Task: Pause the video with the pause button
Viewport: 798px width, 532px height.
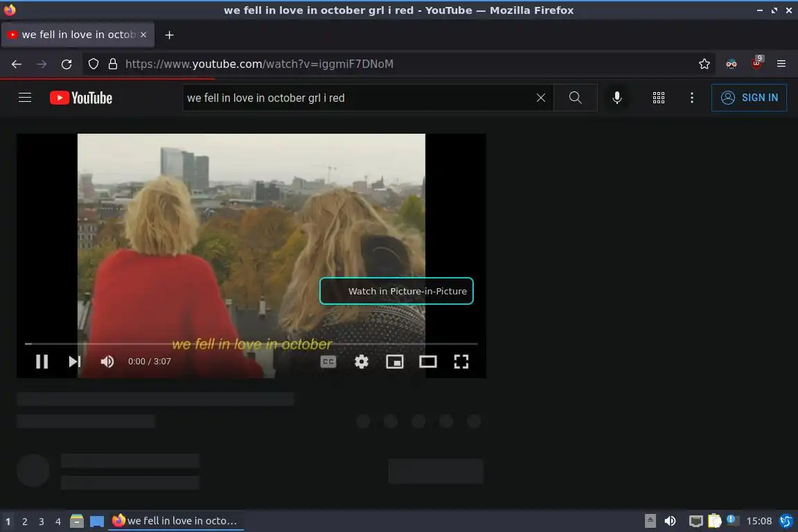Action: tap(42, 362)
